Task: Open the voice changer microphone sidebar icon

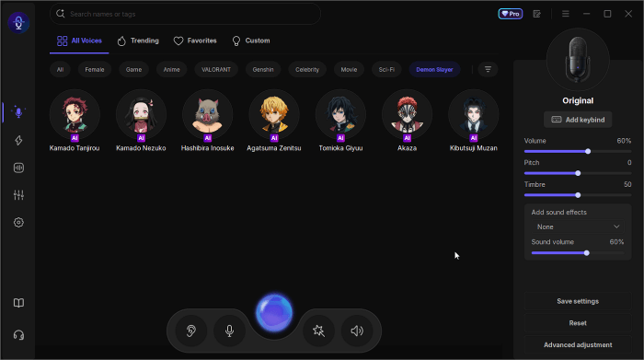Action: tap(18, 112)
